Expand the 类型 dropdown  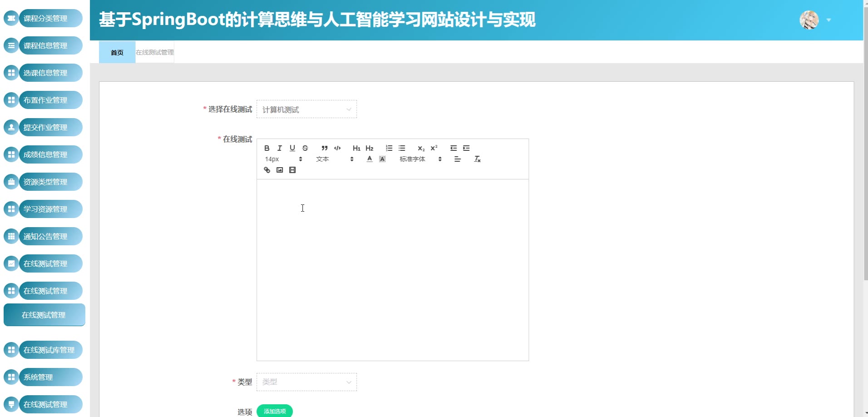[x=306, y=382]
